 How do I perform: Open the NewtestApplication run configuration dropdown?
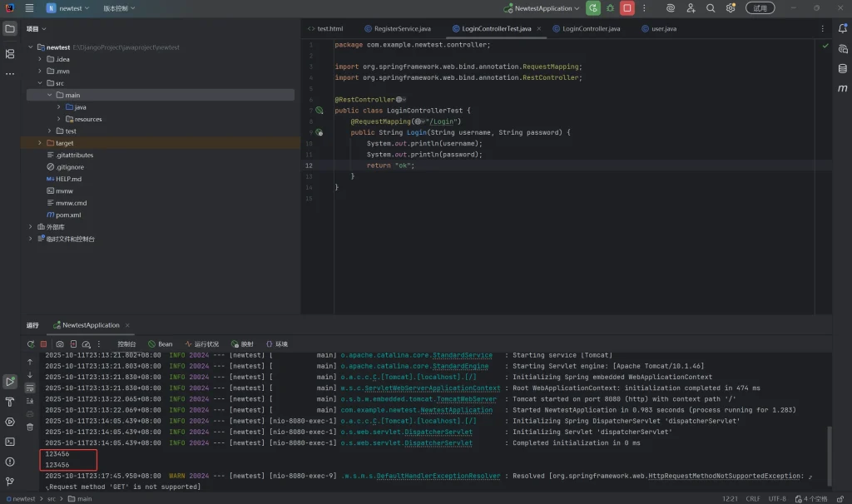pos(544,8)
